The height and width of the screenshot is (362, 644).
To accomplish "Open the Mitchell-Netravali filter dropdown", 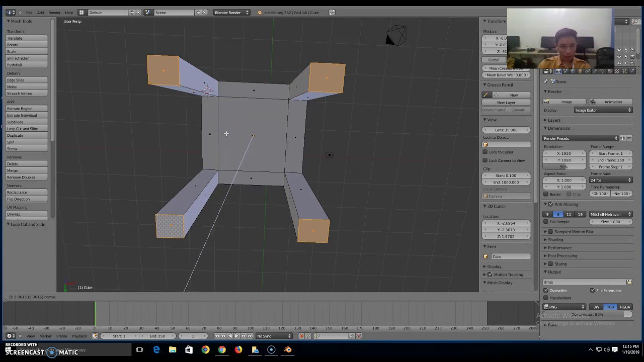I will (x=611, y=215).
